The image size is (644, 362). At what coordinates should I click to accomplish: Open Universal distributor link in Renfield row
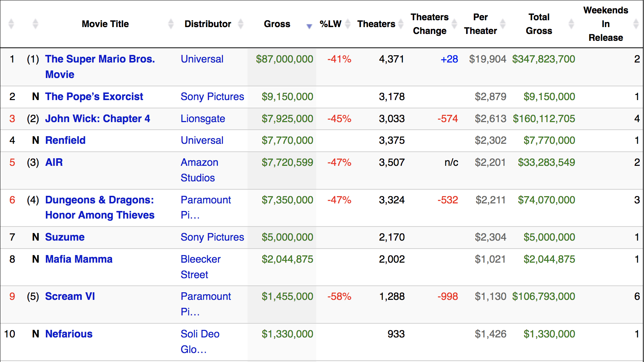click(202, 140)
